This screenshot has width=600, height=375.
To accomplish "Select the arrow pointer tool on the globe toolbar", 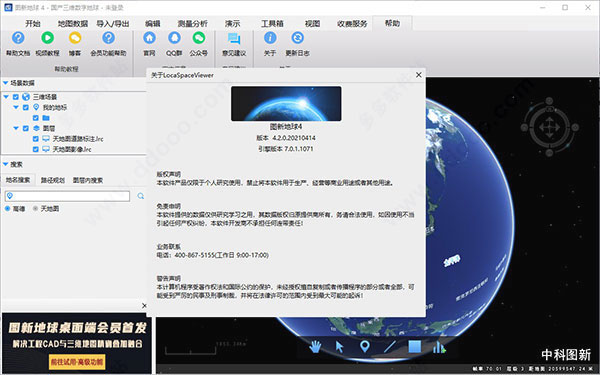I will point(339,347).
